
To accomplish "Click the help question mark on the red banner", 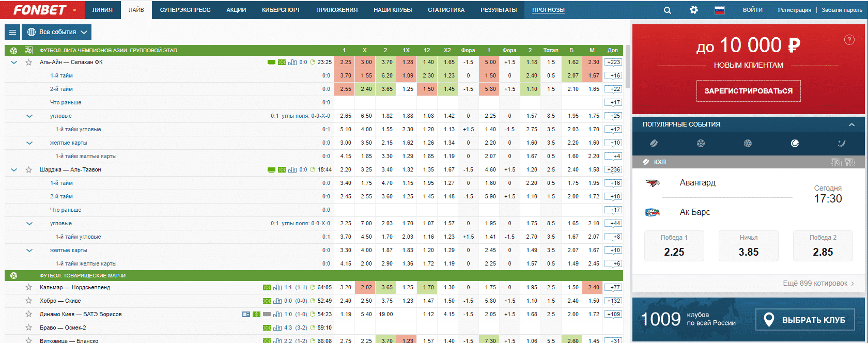I will click(849, 40).
